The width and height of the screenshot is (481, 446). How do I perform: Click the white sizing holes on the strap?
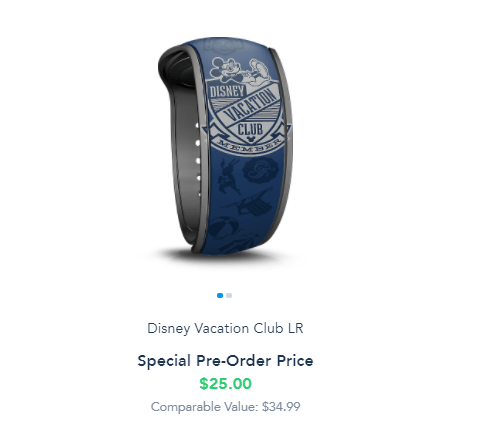coord(198,160)
